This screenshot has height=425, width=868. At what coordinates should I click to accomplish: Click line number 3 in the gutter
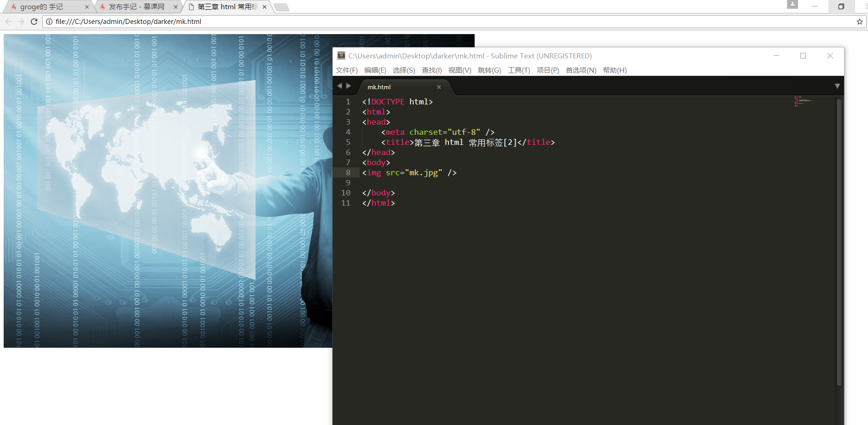click(348, 122)
